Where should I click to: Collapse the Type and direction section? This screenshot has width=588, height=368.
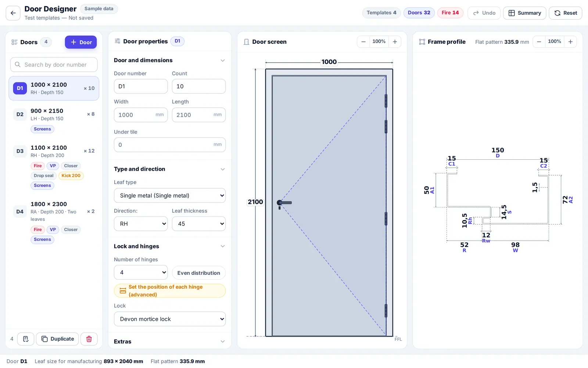point(222,169)
